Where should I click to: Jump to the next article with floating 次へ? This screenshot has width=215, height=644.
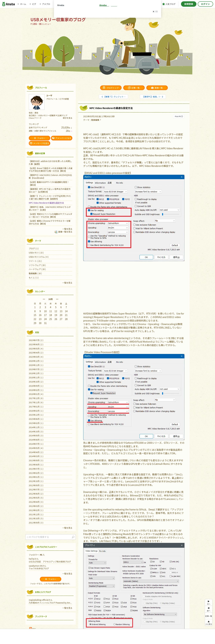(x=208, y=603)
